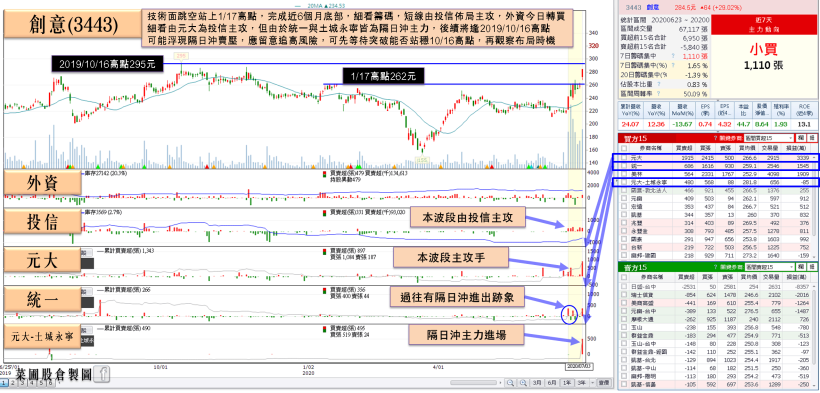Click 欄 column button in 賣方15 header

pyautogui.click(x=801, y=267)
